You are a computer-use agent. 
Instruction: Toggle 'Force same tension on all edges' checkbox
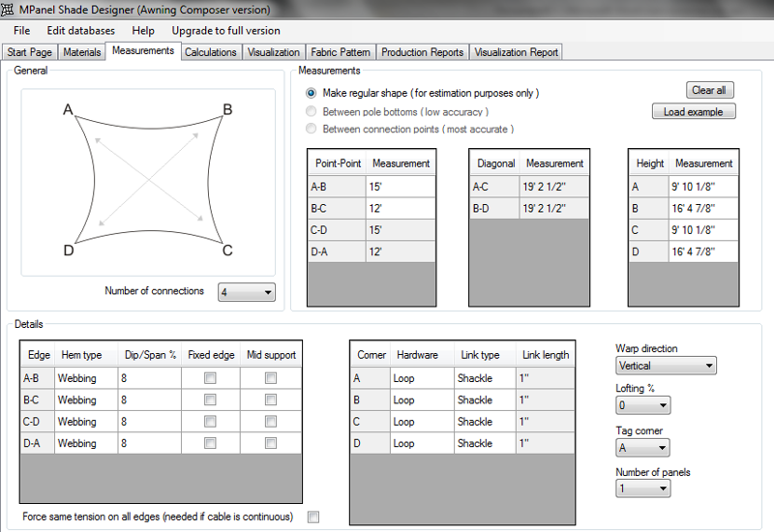313,517
